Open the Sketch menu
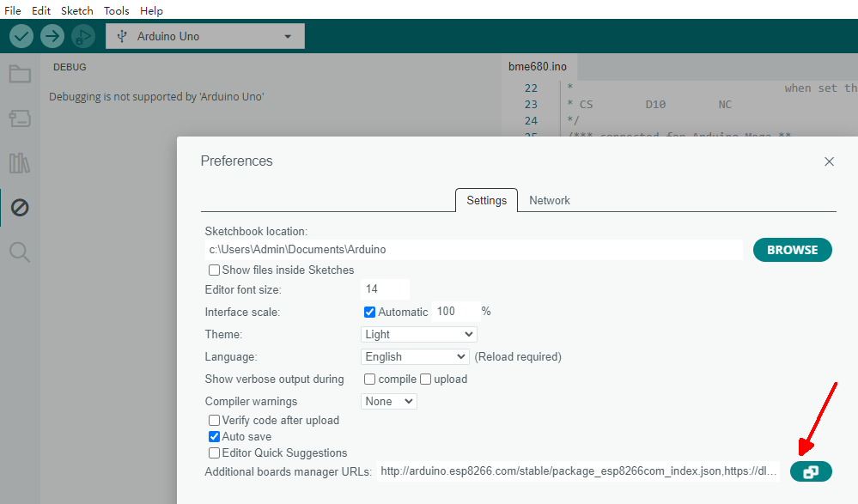The image size is (858, 504). (76, 10)
